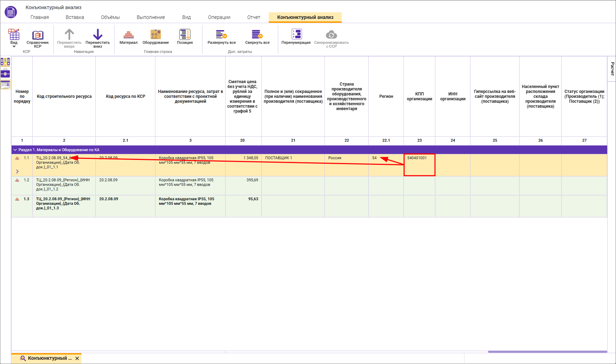
Task: Click the horizontal scrollbar thumb
Action: pos(547,352)
